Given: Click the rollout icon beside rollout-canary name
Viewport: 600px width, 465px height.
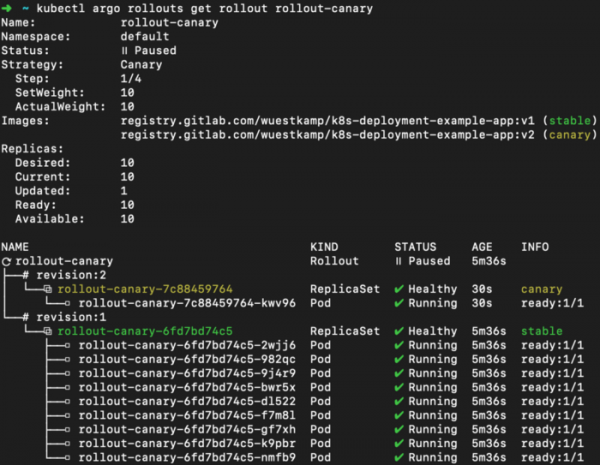Looking at the screenshot, I should [6, 260].
